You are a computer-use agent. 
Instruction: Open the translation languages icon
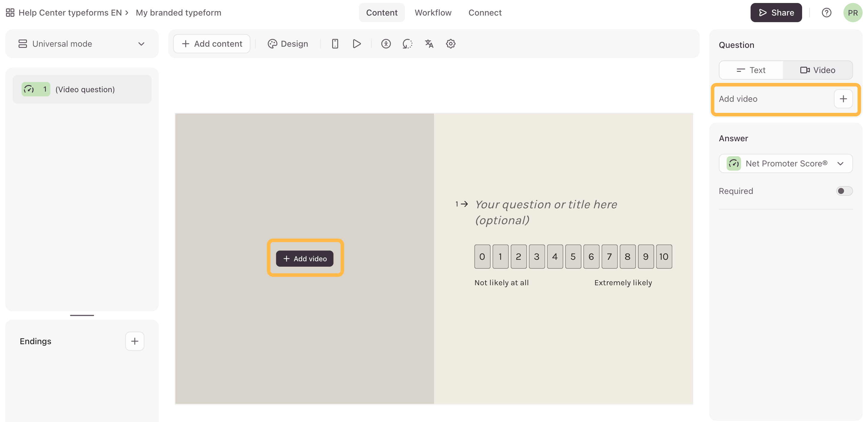tap(429, 44)
